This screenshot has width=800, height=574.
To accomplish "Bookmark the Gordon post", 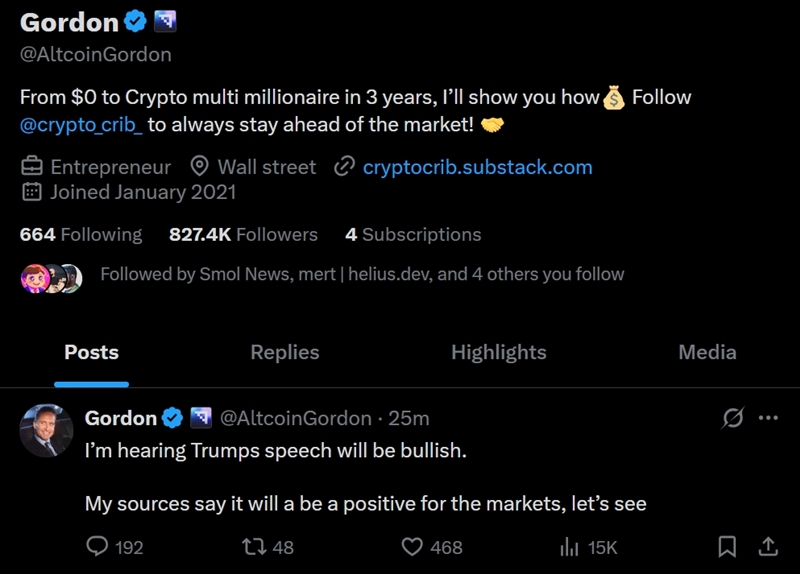I will (x=728, y=547).
